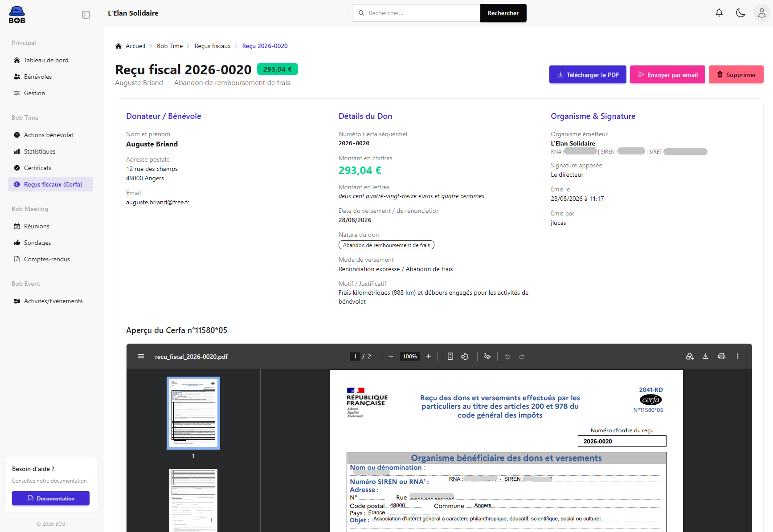Select page 1 thumbnail in PDF viewer
Image resolution: width=773 pixels, height=532 pixels.
(193, 413)
